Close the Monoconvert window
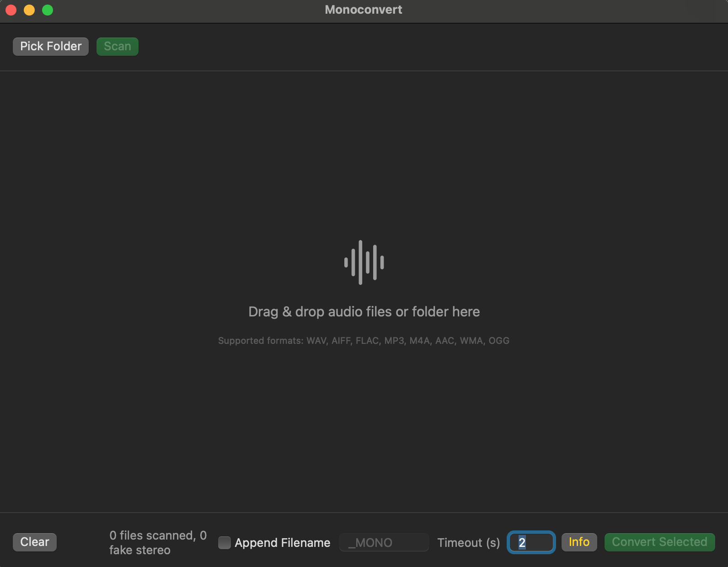This screenshot has width=728, height=567. click(11, 10)
